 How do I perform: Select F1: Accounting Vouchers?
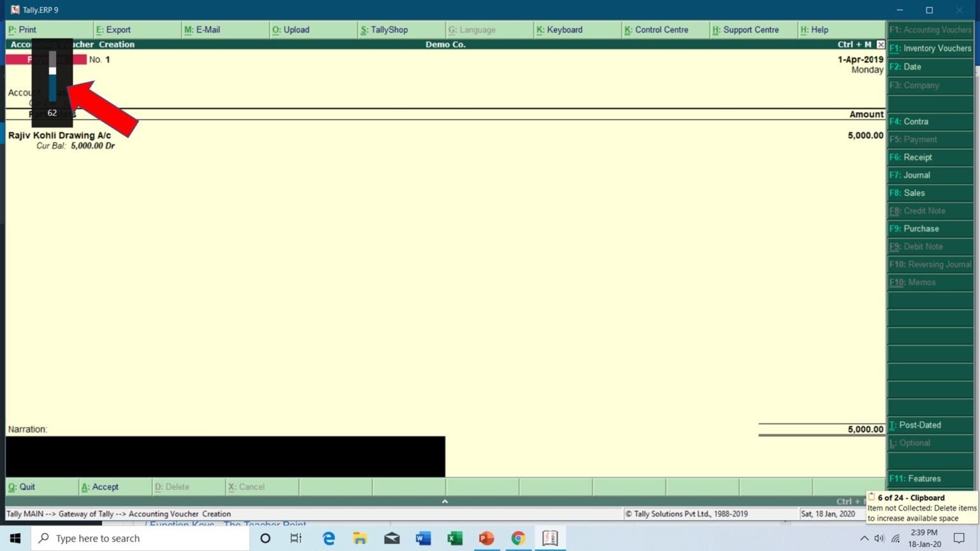930,30
